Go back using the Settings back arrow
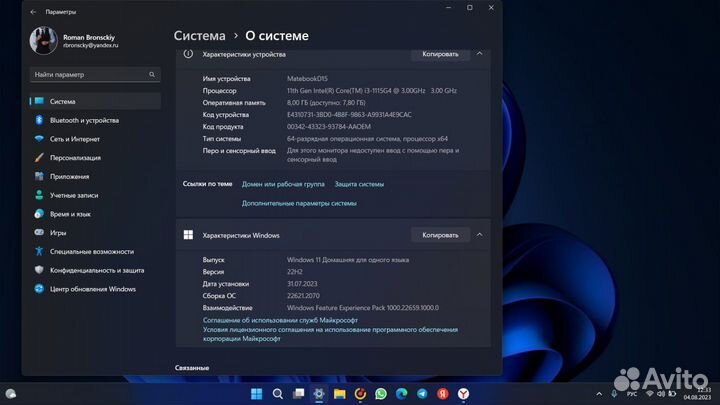Screen dimensions: 720x405 [33, 12]
